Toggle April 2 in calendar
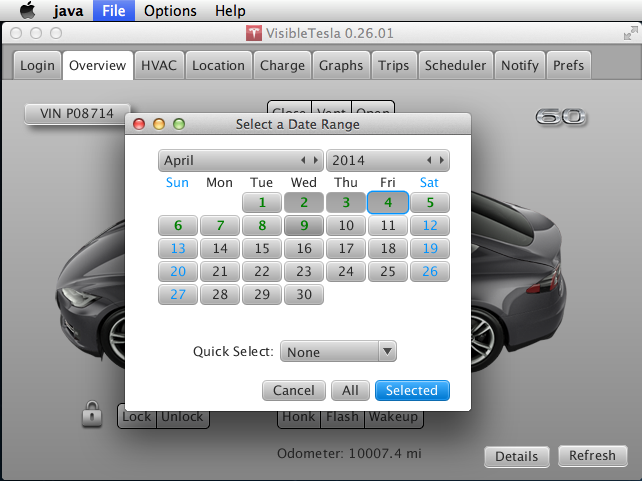This screenshot has height=481, width=642. click(304, 202)
